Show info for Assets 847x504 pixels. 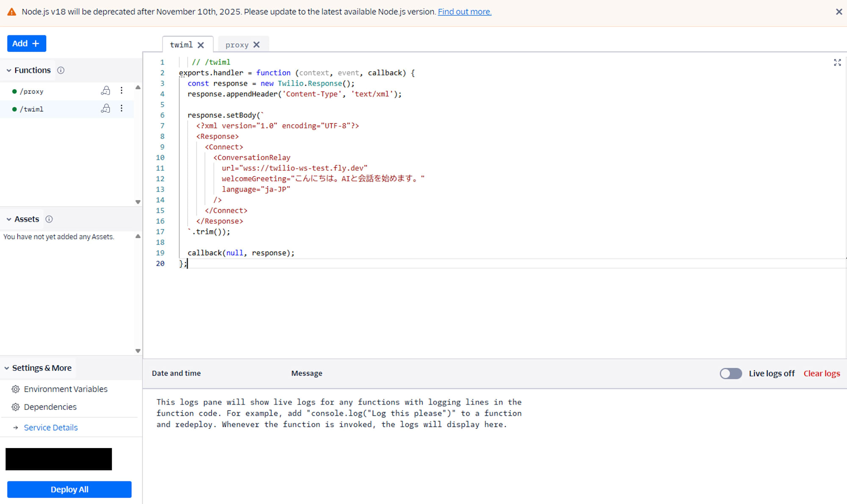pos(49,219)
